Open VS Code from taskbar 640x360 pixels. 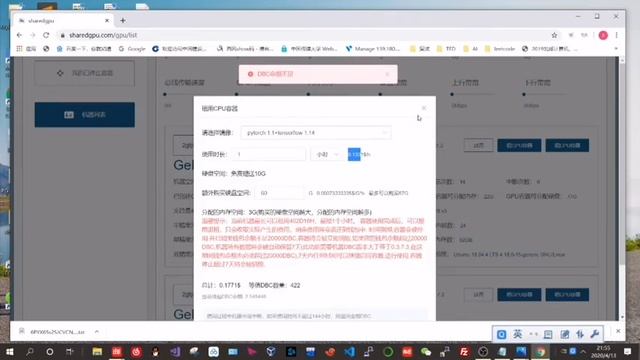pos(349,351)
